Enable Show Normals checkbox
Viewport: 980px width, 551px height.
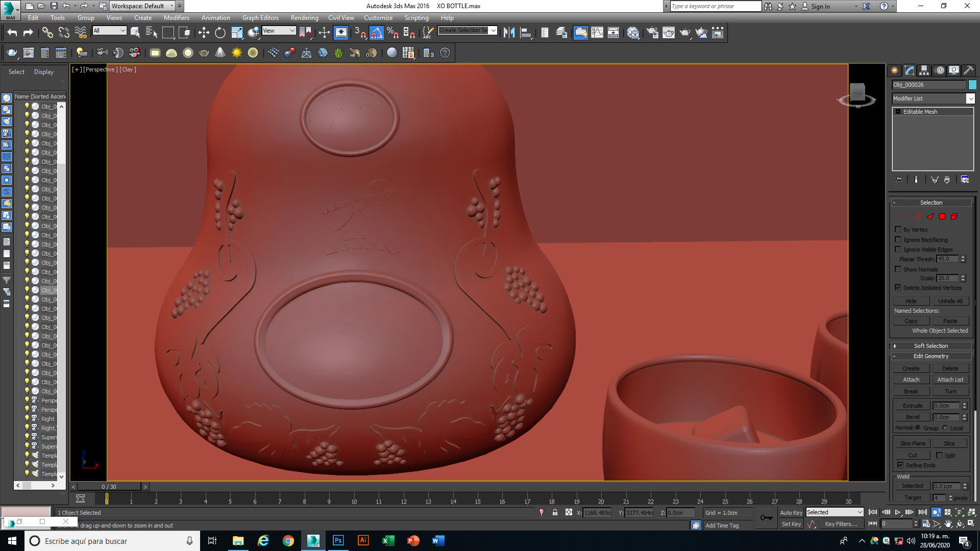(898, 269)
